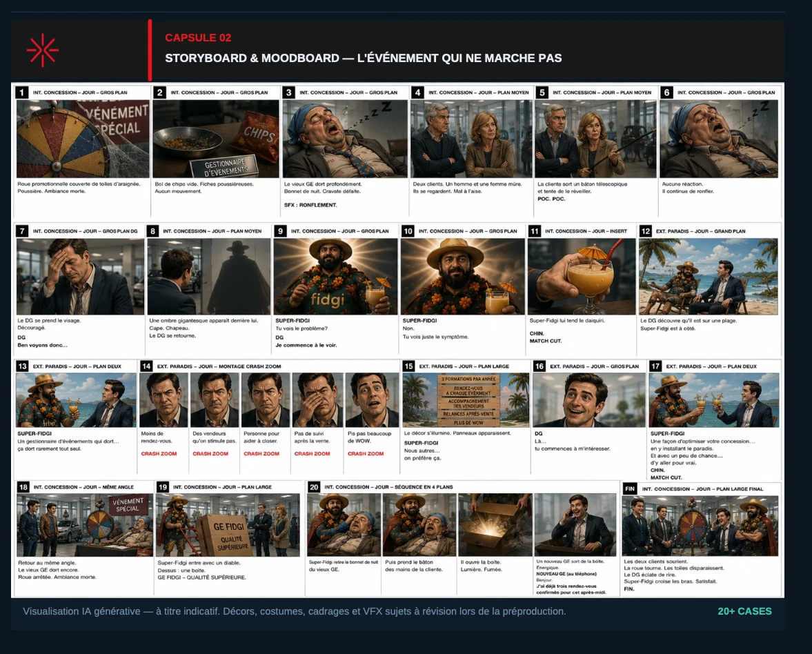Click number badge 1
This screenshot has width=812, height=654.
[x=22, y=92]
